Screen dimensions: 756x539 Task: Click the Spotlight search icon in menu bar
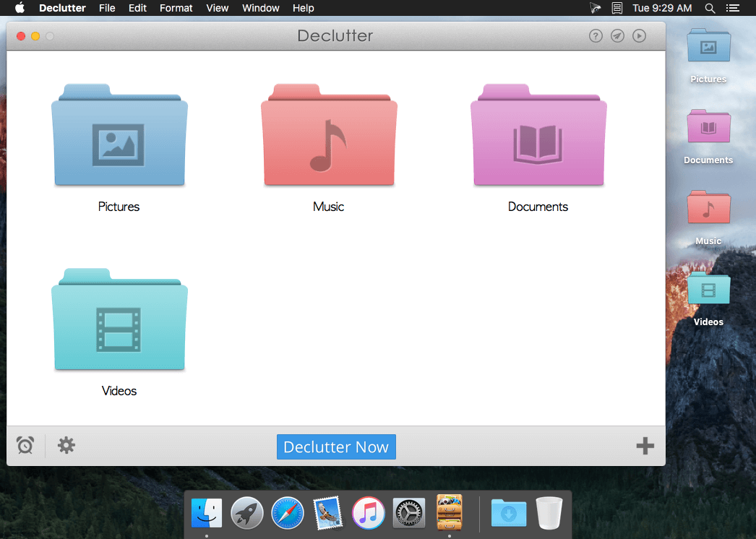pos(710,8)
